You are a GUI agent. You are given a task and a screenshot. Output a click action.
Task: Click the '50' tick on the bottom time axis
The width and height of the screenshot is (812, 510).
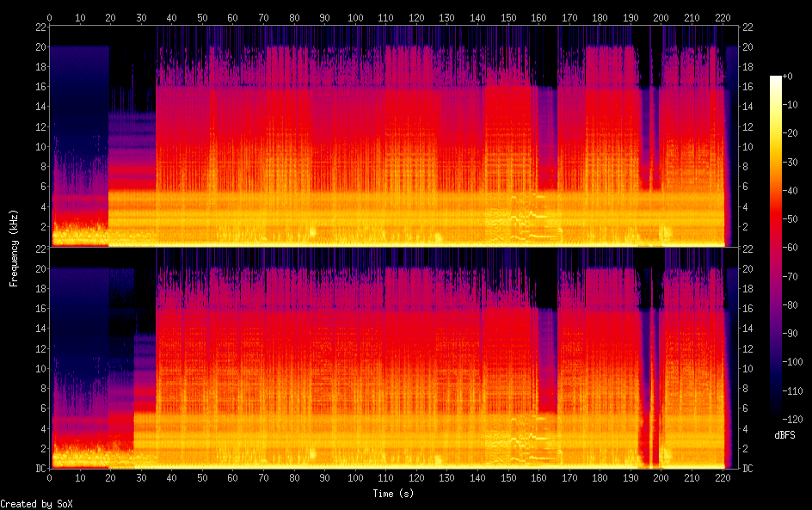(x=202, y=477)
